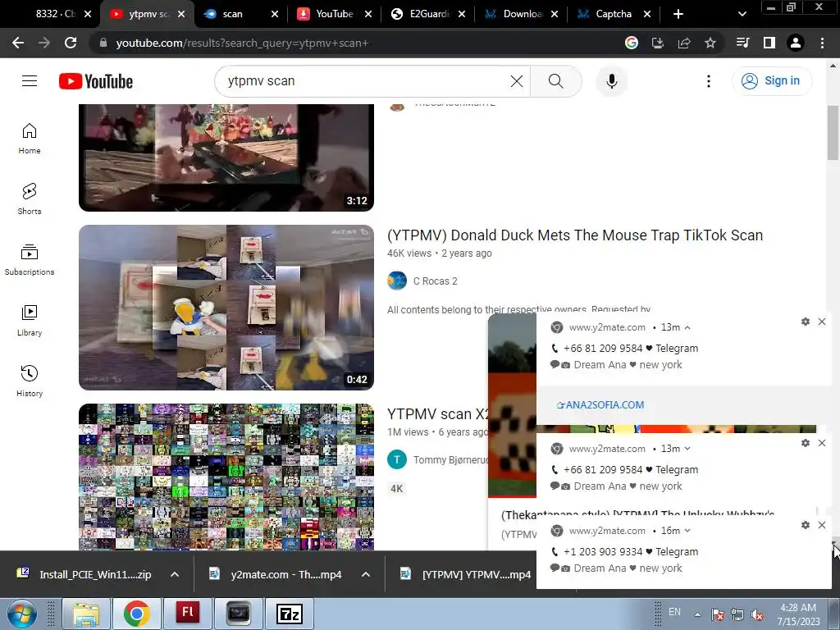The width and height of the screenshot is (840, 630).
Task: Open media control icon in Chrome toolbar
Action: (743, 43)
